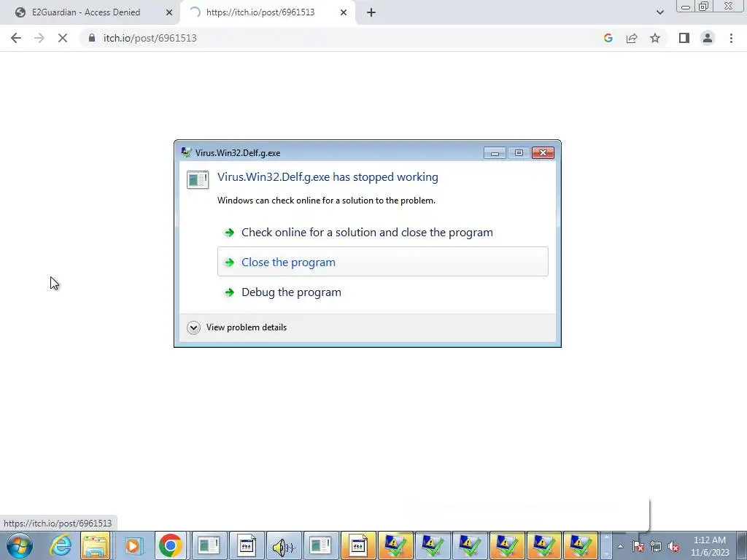Click the dialog's restore button
This screenshot has height=560, width=747.
pos(519,152)
